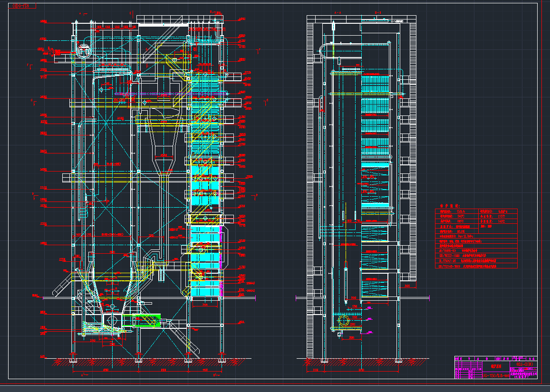
Task: Click the UG-150/9.8-M4 text in title block
Action: pos(496,376)
